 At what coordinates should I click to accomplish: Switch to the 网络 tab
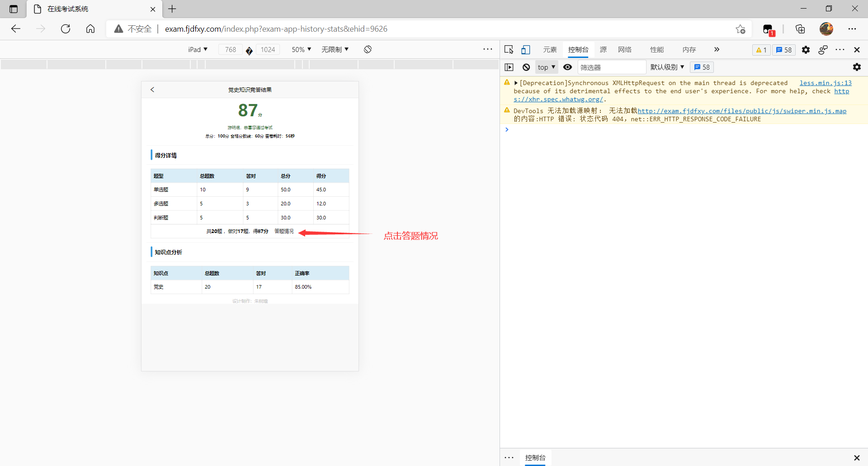[625, 50]
